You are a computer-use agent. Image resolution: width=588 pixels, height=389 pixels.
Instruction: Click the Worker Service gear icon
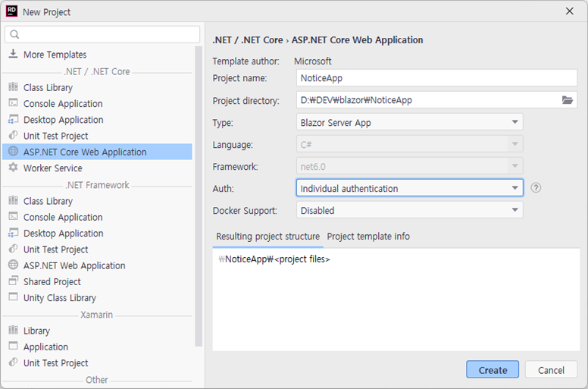(13, 168)
